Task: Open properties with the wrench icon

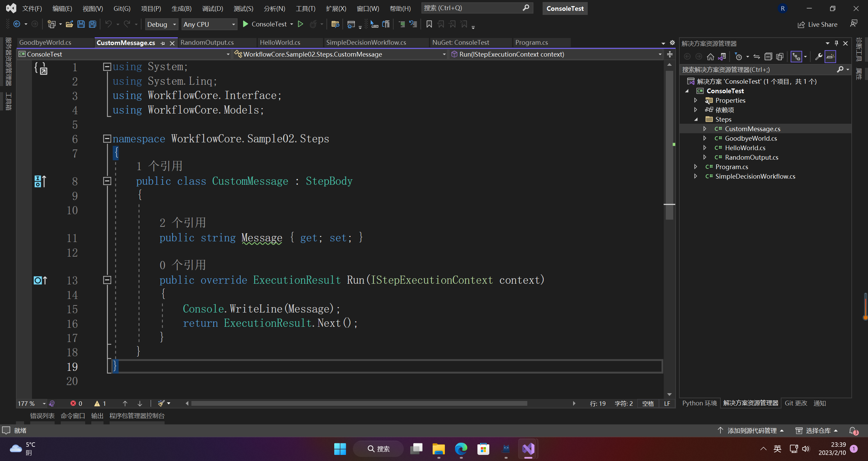Action: [x=818, y=57]
